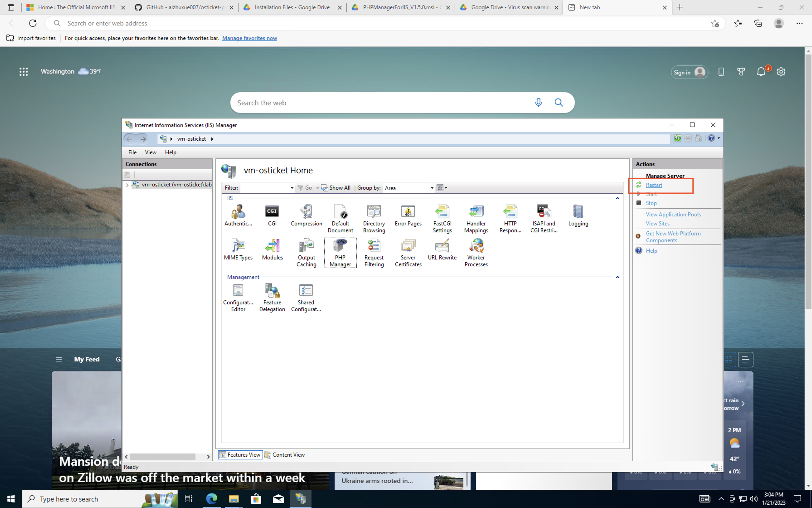
Task: Open URL Rewrite feature
Action: tap(442, 250)
